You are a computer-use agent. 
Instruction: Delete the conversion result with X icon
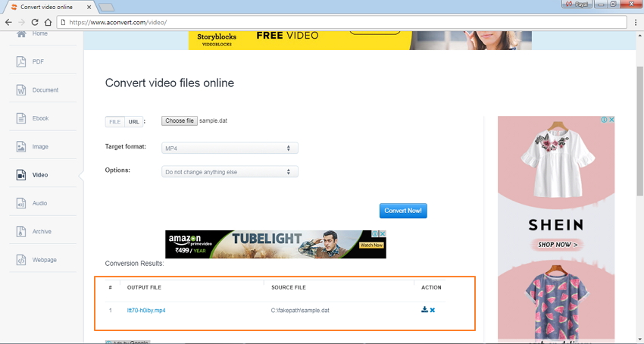(x=433, y=310)
